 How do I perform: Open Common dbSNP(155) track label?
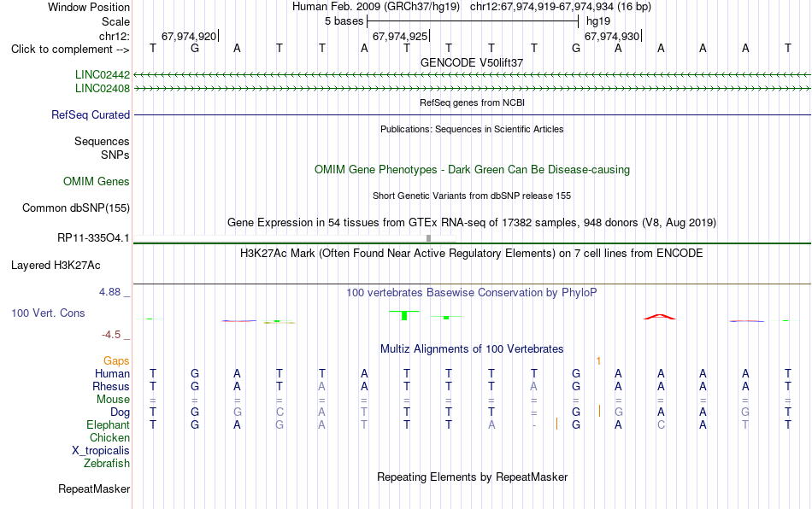click(76, 208)
